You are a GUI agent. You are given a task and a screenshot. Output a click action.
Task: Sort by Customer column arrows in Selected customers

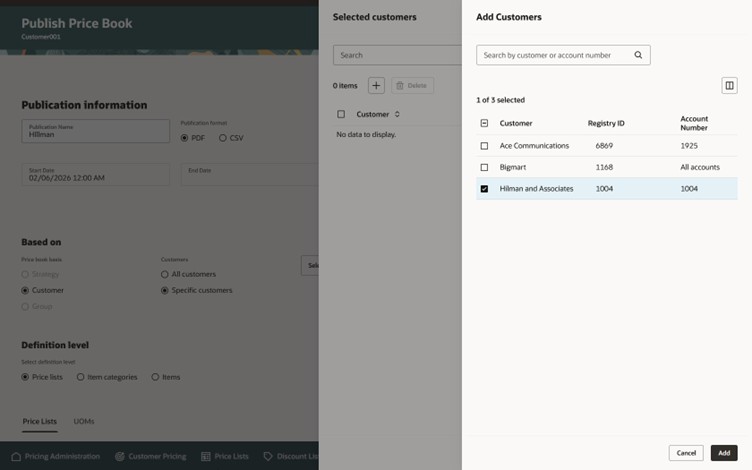pyautogui.click(x=397, y=114)
